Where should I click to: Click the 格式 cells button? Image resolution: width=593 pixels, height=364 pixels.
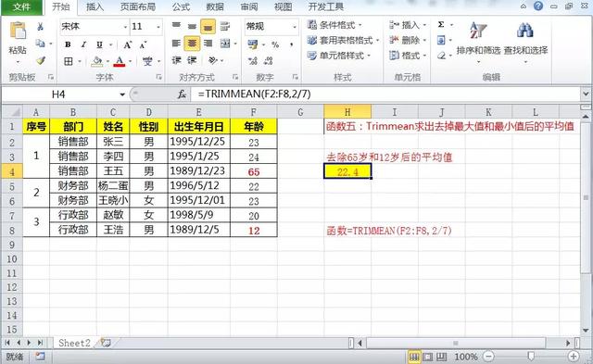tap(408, 56)
